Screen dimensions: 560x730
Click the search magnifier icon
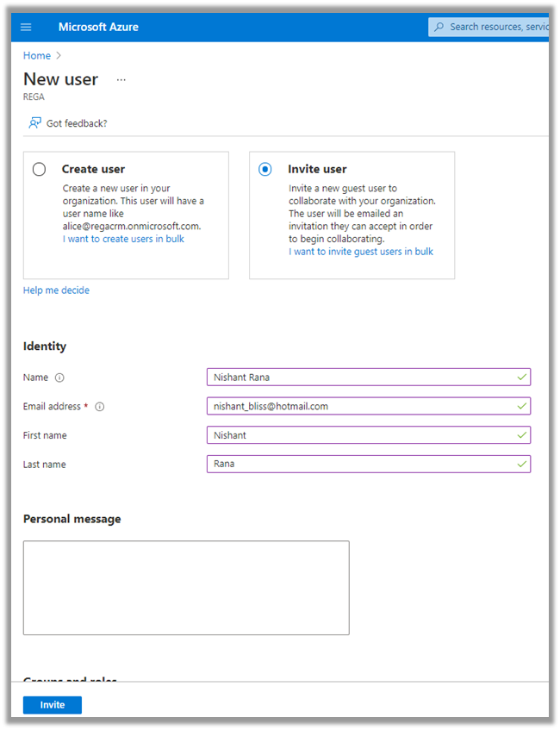[440, 27]
